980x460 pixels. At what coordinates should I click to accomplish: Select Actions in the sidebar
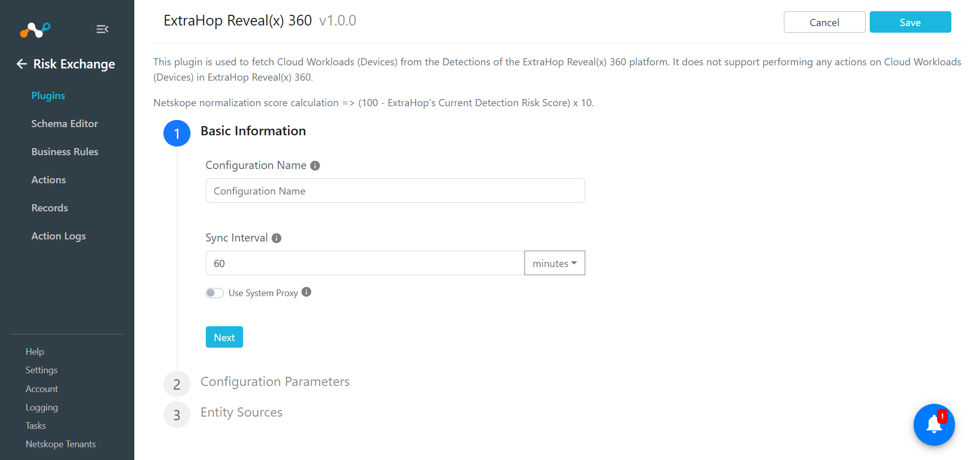point(49,180)
